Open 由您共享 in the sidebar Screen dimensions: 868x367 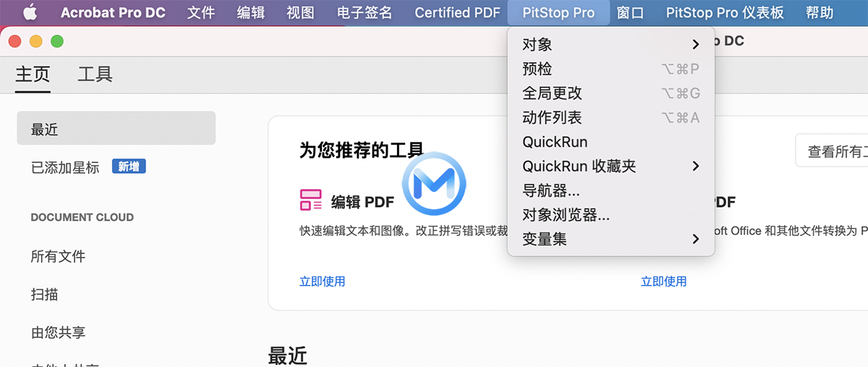(58, 333)
